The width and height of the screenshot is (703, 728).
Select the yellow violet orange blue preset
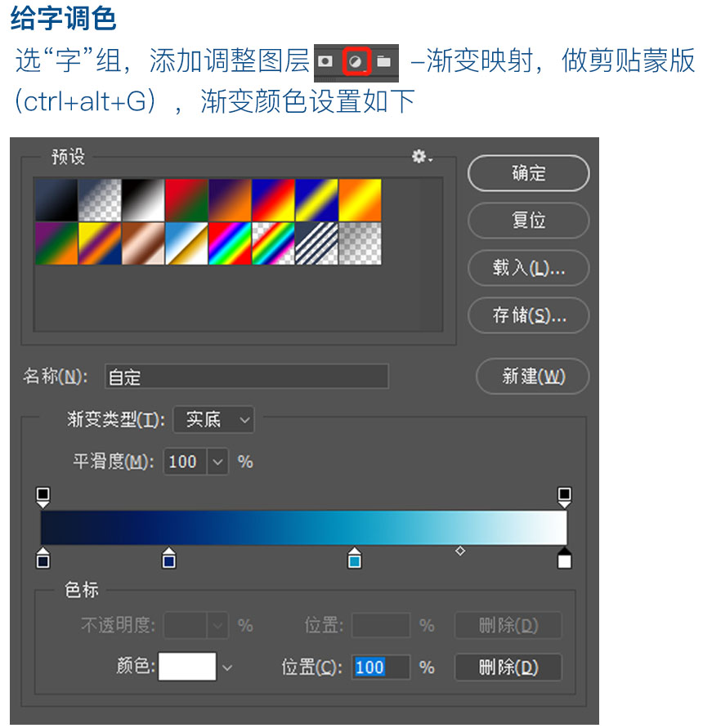(x=100, y=243)
